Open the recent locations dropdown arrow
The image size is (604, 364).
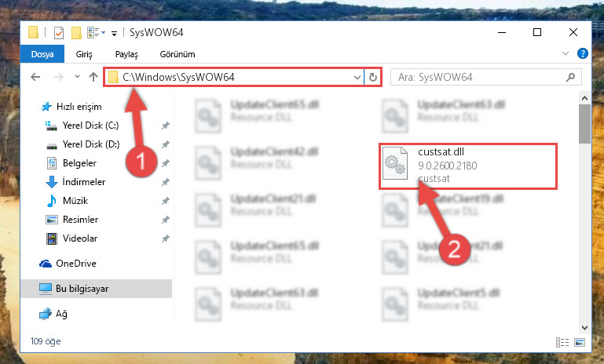pyautogui.click(x=78, y=77)
